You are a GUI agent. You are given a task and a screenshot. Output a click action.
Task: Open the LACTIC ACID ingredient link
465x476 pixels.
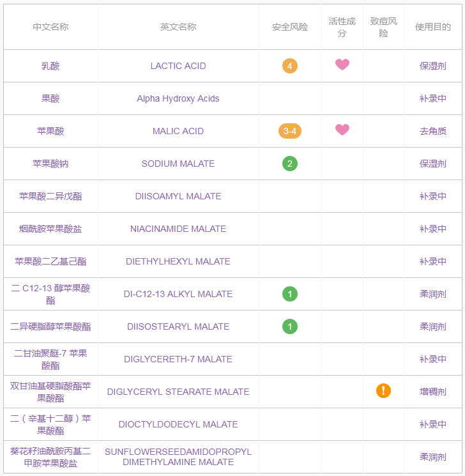click(x=178, y=66)
